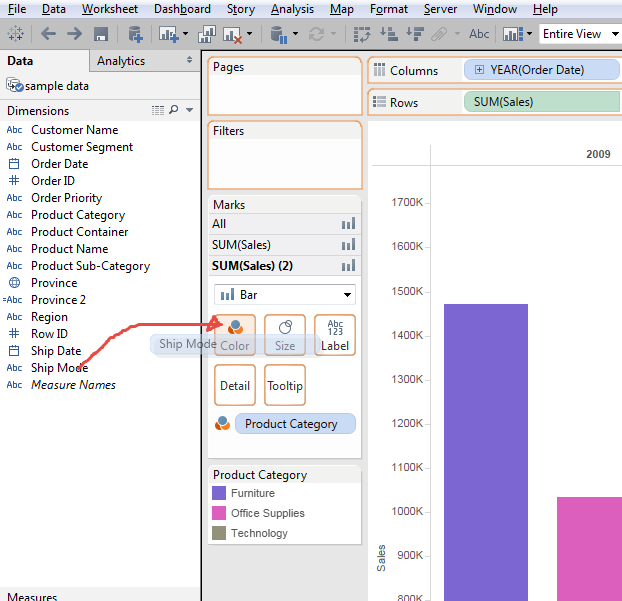Select the Product Sub-Category dimension field
Screen dimensions: 622x601
90,266
